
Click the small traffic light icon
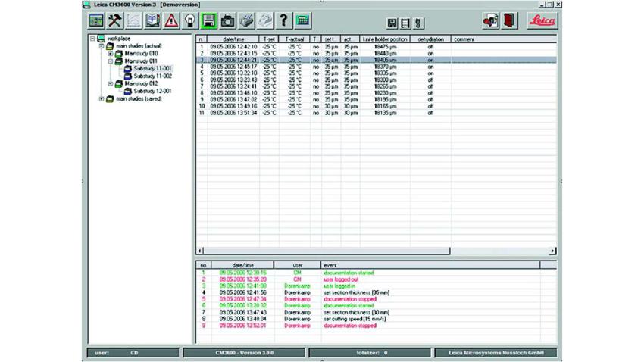(x=418, y=23)
